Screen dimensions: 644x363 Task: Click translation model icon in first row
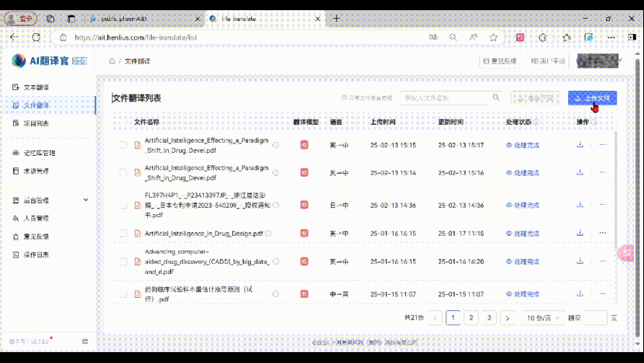coord(304,145)
